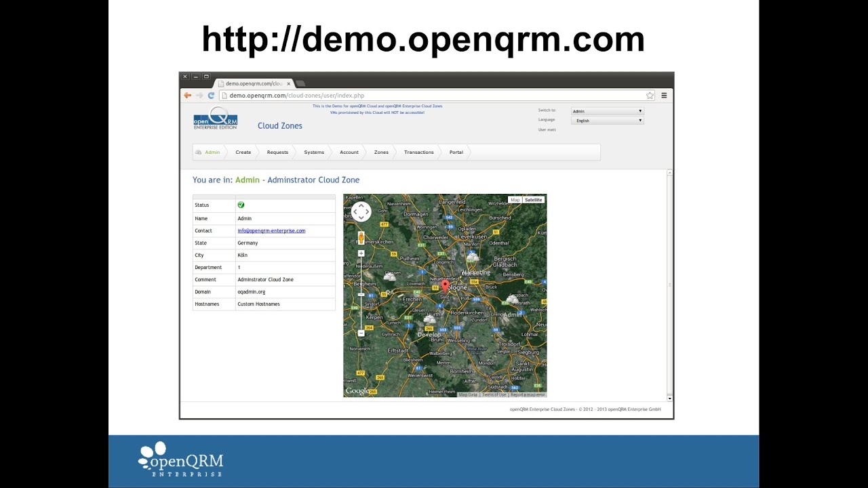The image size is (868, 488).
Task: Click the red location marker on Cologne
Action: click(446, 286)
